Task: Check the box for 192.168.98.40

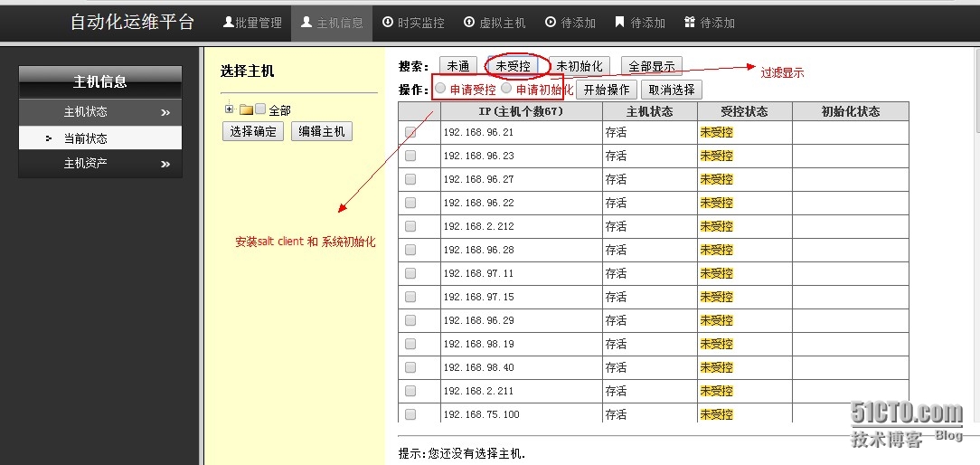Action: click(410, 366)
